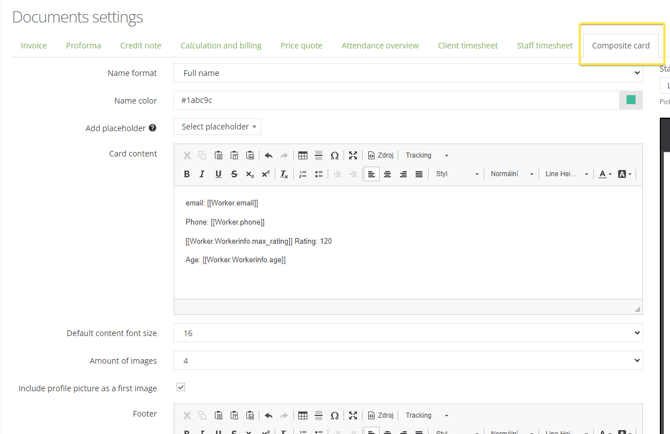Open the Calculation and billing tab

pyautogui.click(x=220, y=45)
